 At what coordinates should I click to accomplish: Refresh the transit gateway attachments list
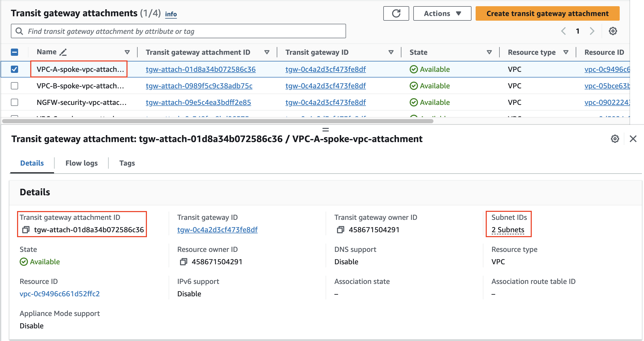click(x=396, y=13)
